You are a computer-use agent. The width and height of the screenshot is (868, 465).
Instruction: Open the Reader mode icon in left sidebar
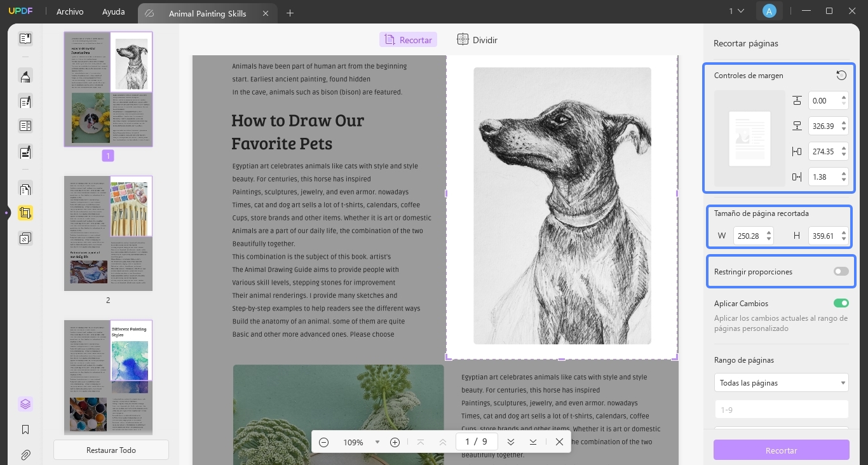point(25,39)
